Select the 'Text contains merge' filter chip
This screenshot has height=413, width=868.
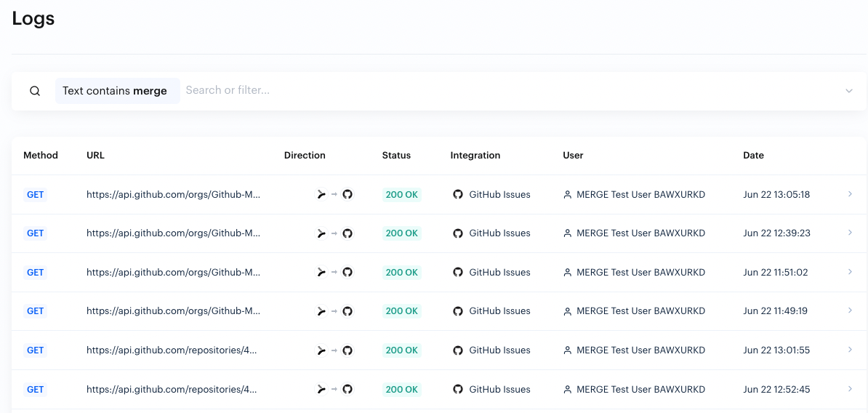click(x=116, y=91)
